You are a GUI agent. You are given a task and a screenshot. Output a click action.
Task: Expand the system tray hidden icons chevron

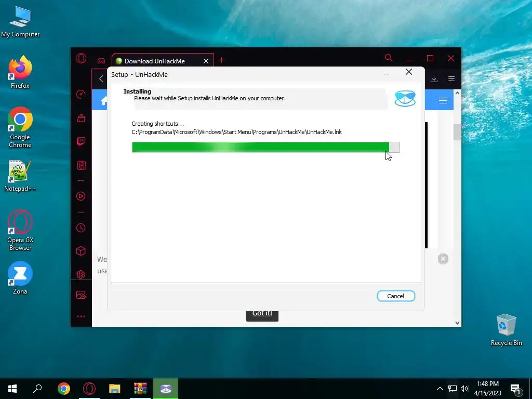(x=440, y=389)
